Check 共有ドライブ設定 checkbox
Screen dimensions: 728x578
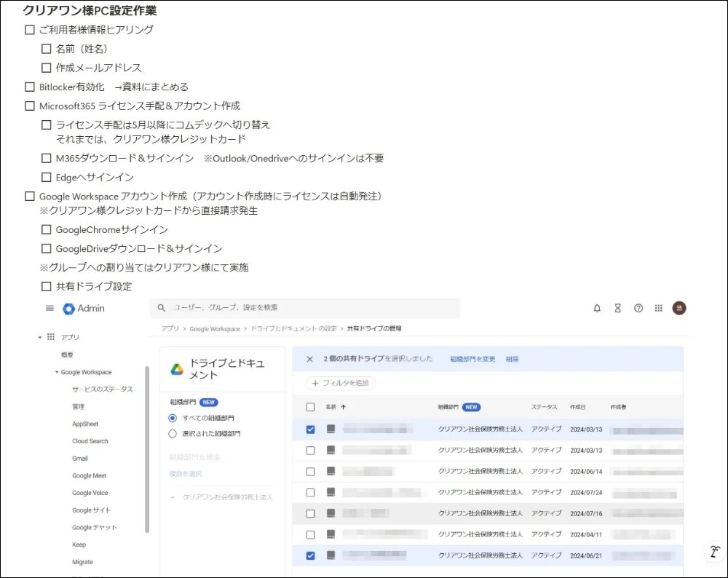(47, 286)
